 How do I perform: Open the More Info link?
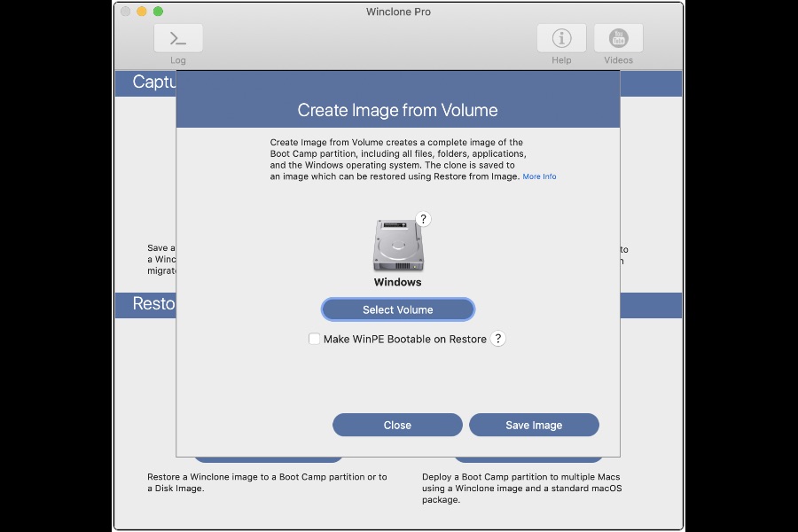(539, 176)
